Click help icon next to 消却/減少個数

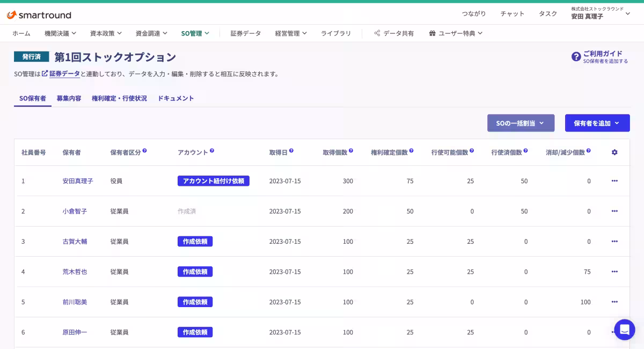tap(589, 151)
